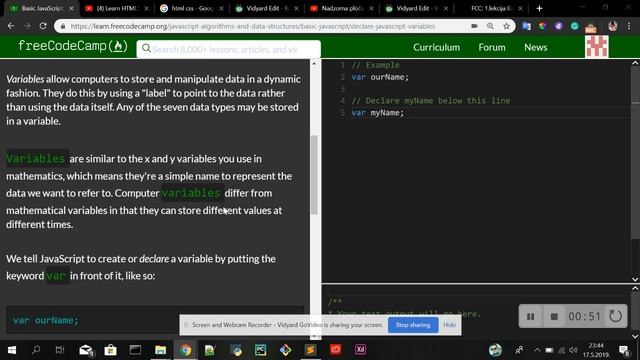Stop the screen recording
The width and height of the screenshot is (640, 360).
pos(554,316)
